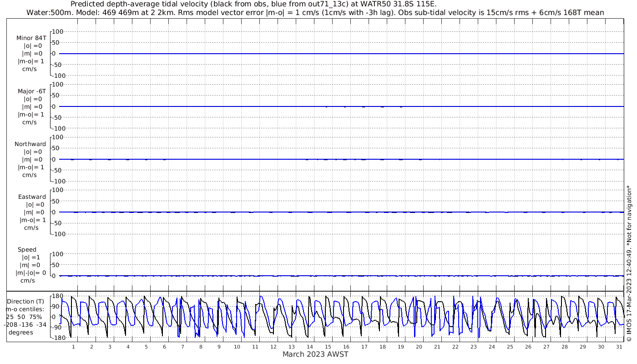Select the "Speed" panel label
The image size is (637, 364).
click(27, 249)
